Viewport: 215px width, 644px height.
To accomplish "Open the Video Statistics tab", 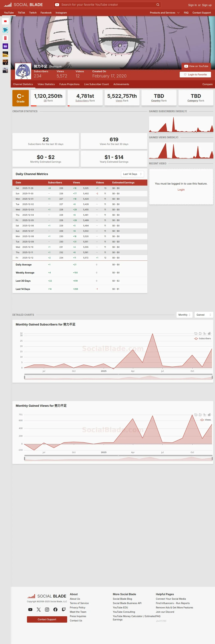I will point(46,84).
